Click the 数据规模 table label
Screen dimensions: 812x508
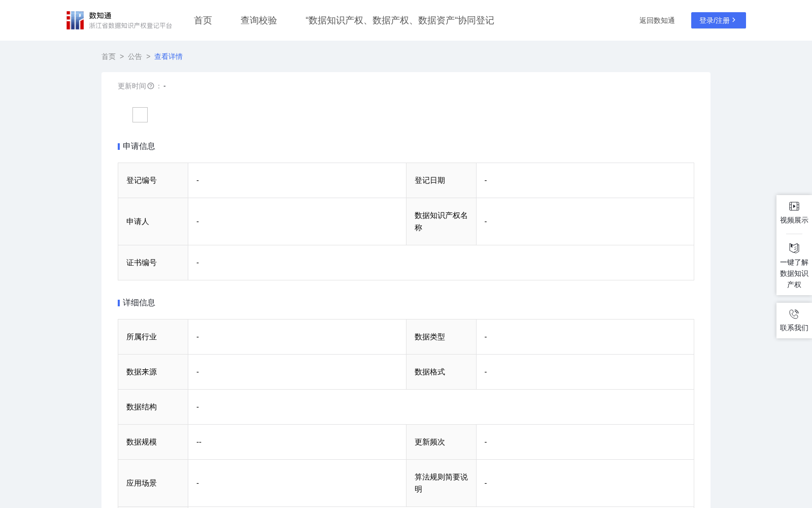[142, 442]
